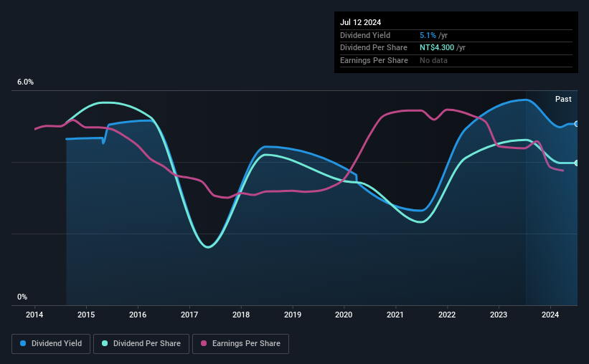Select the blue Dividend Yield endpoint marker

577,124
